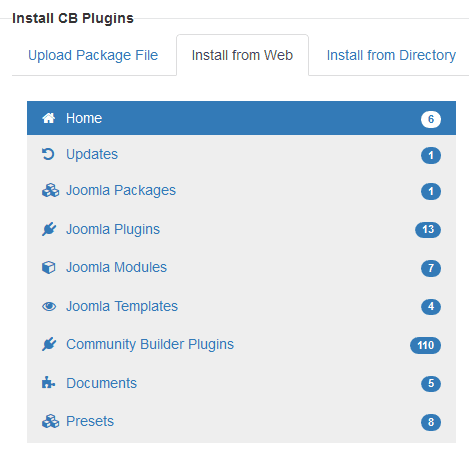469x452 pixels.
Task: Click the Community Builder Plugins badge 110
Action: (425, 345)
